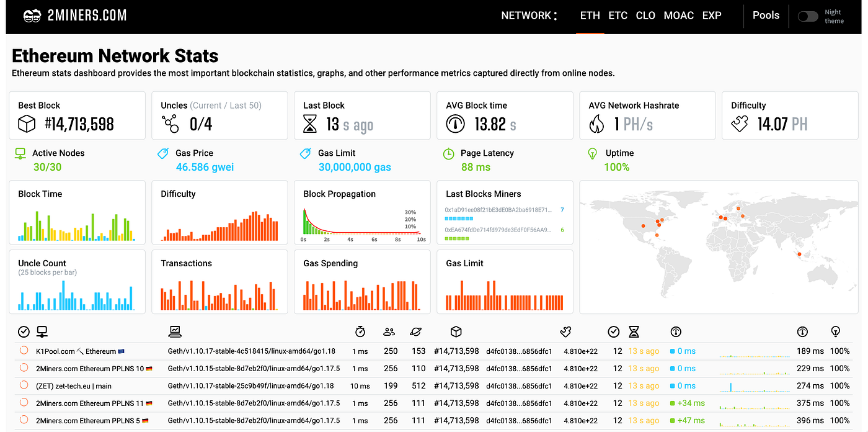Sort by info icon above propagation times
The width and height of the screenshot is (868, 432).
(676, 331)
